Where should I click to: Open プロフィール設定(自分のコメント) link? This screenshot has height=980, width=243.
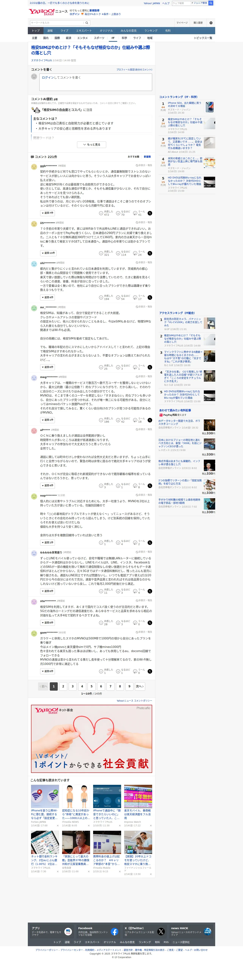pyautogui.click(x=134, y=70)
